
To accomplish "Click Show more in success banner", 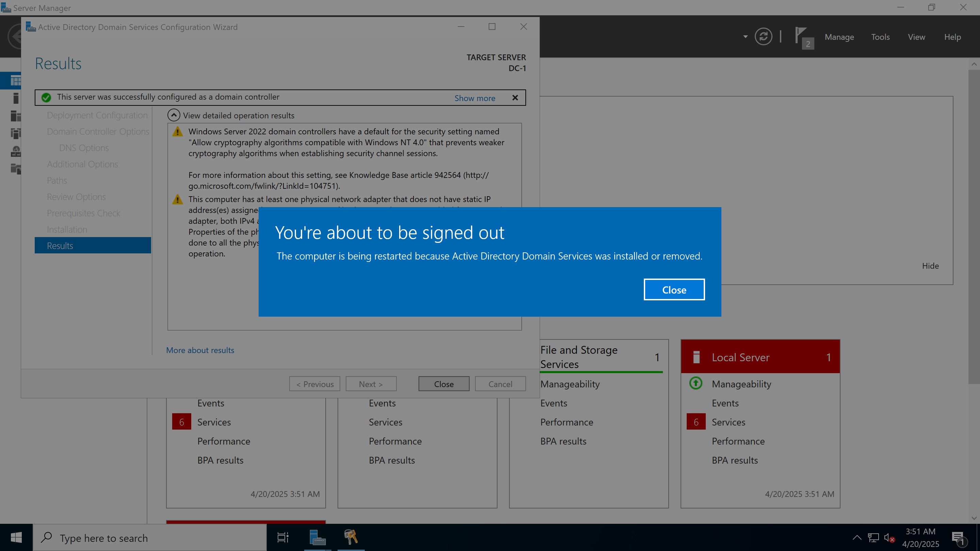I will (475, 98).
